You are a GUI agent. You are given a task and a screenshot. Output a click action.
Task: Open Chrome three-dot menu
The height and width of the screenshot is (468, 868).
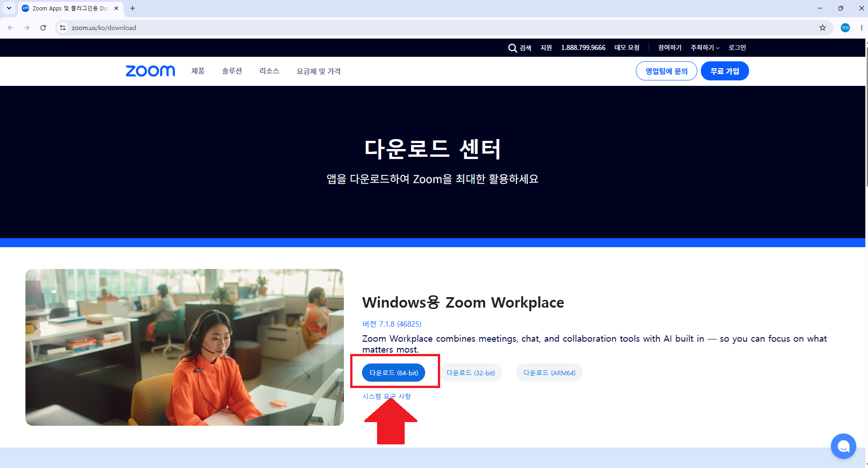coord(862,28)
